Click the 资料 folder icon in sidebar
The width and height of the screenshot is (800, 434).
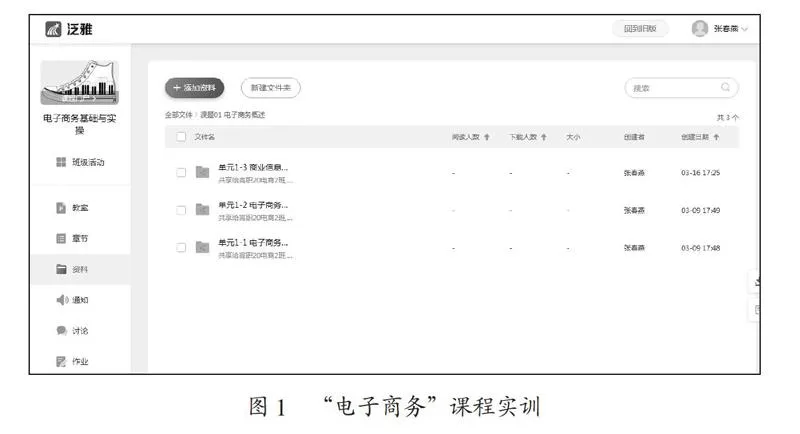pyautogui.click(x=61, y=269)
